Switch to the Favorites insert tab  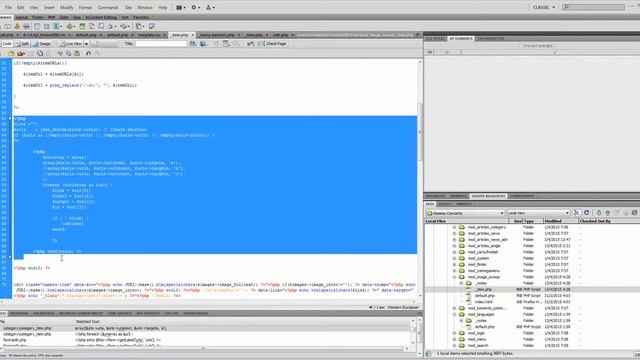(x=141, y=18)
